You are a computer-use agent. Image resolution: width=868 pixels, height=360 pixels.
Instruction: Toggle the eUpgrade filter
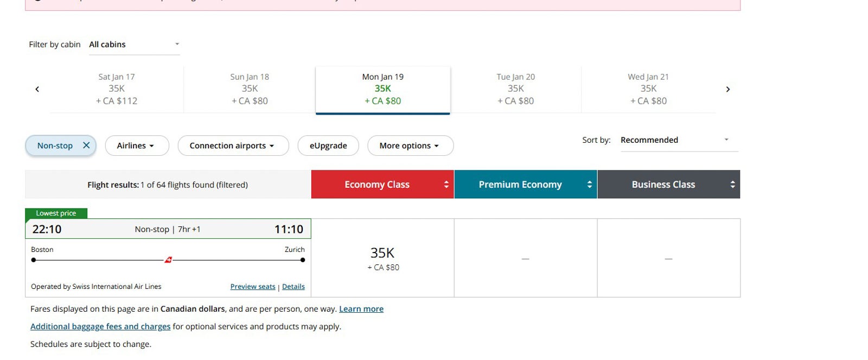[328, 146]
